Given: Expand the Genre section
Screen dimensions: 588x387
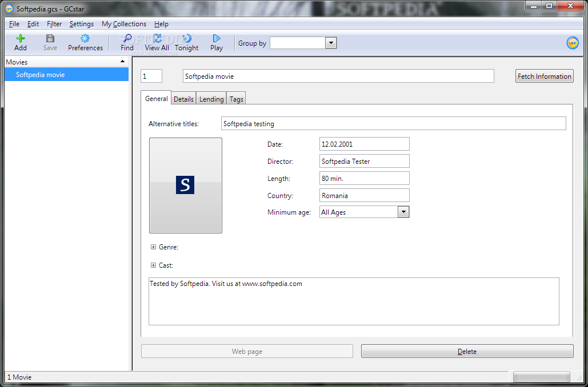Looking at the screenshot, I should coord(153,247).
